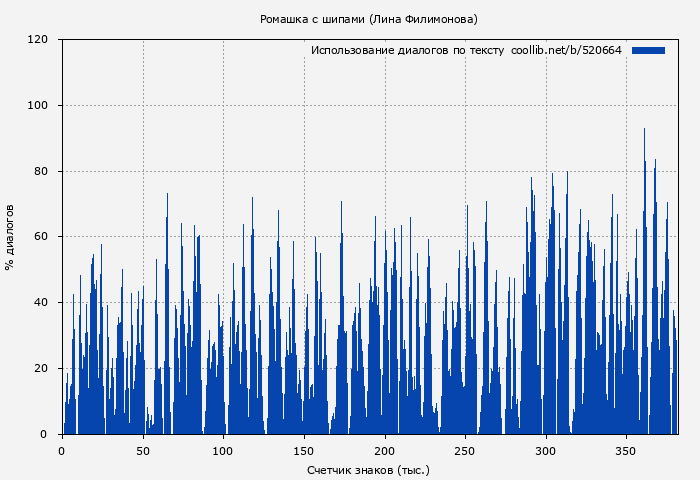Click the 40 label on the vertical axis

[41, 303]
